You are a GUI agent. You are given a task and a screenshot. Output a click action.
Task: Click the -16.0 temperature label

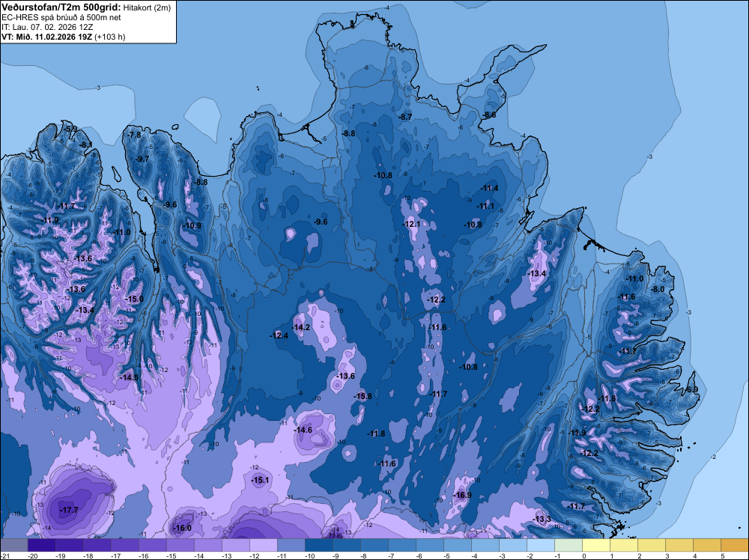(182, 528)
